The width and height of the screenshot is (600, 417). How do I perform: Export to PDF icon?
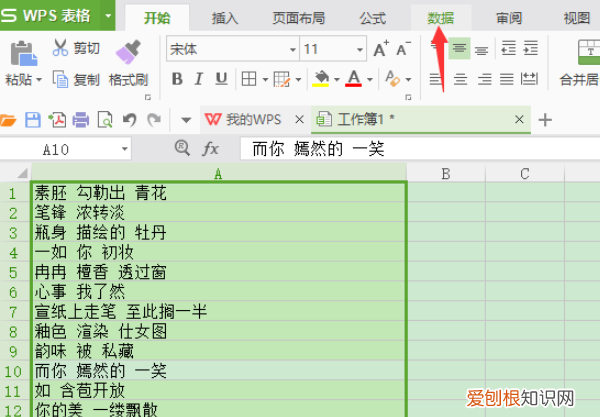click(x=57, y=120)
